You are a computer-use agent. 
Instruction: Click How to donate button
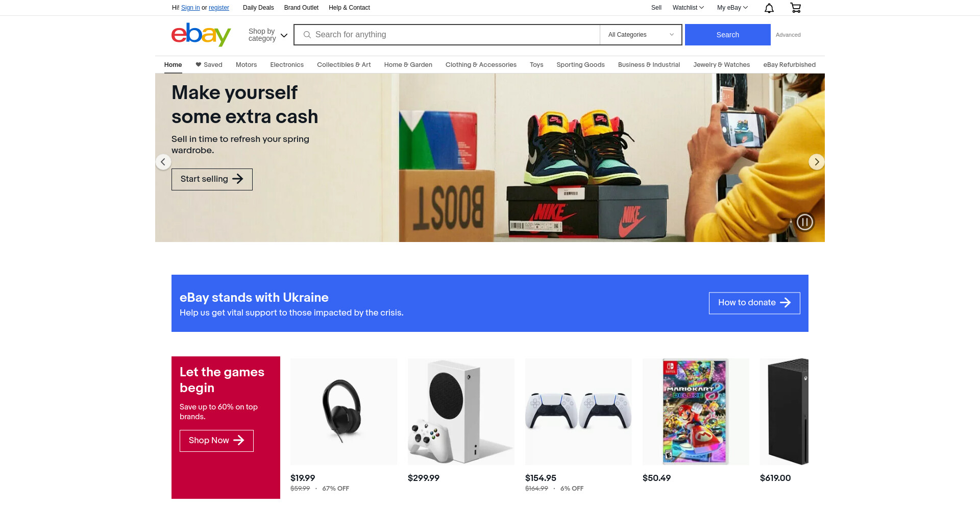[754, 303]
